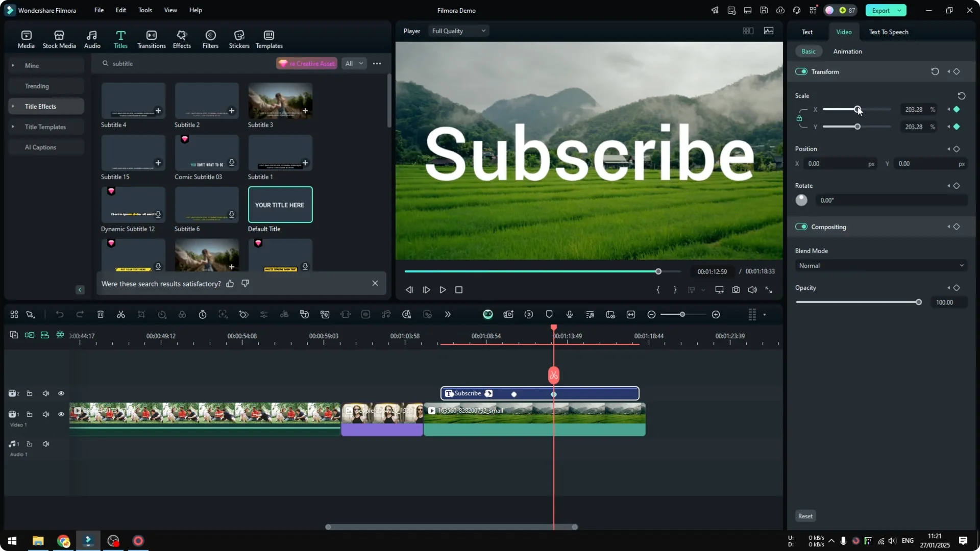This screenshot has width=980, height=551.
Task: Open the Edit menu
Action: [121, 10]
